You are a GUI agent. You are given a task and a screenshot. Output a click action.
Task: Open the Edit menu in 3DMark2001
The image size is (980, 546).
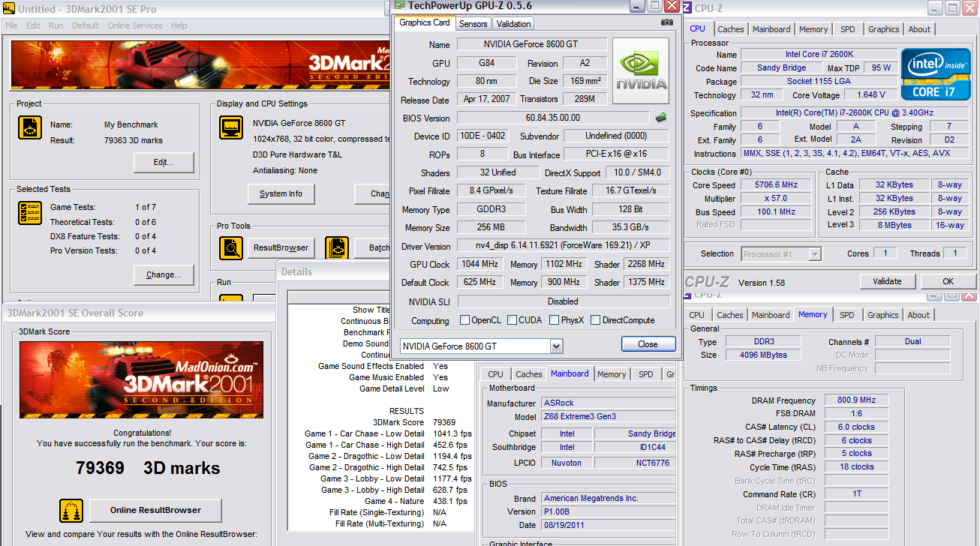click(x=33, y=25)
